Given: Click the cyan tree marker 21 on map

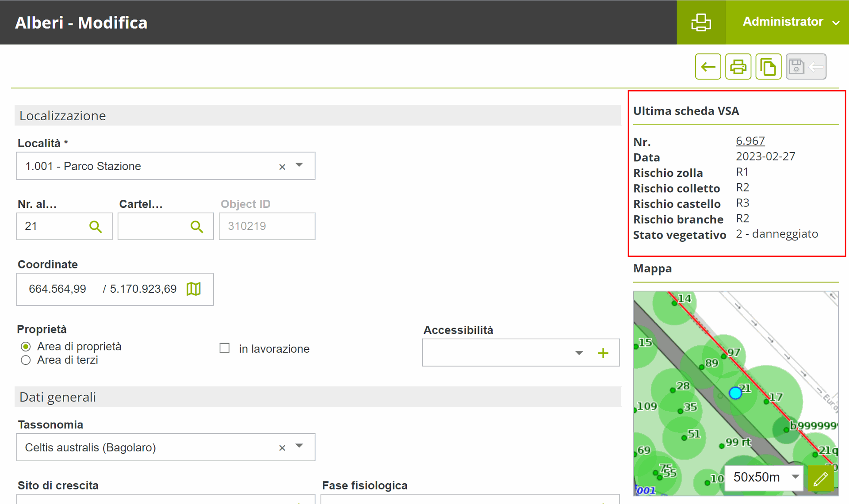Looking at the screenshot, I should [x=735, y=393].
